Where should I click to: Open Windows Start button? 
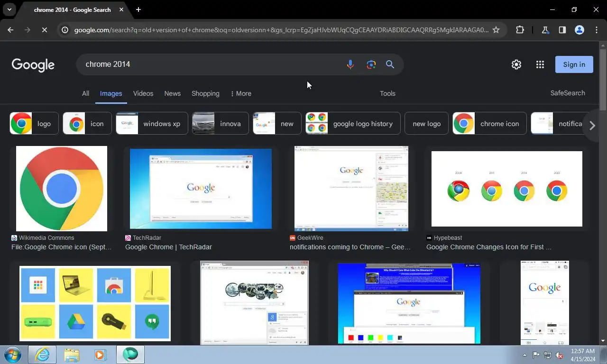[12, 355]
